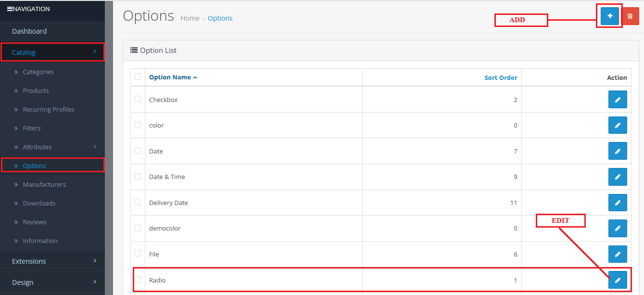Edit the File option pencil button
The width and height of the screenshot is (644, 295).
618,254
